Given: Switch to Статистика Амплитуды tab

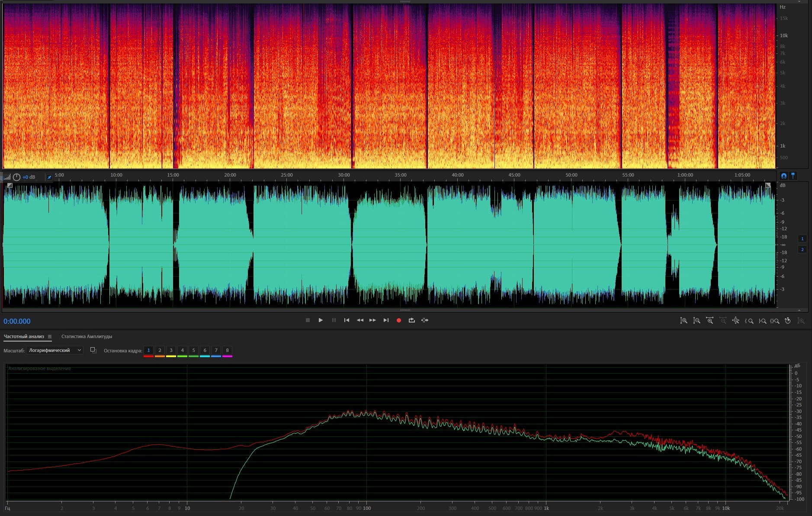Looking at the screenshot, I should (x=87, y=336).
